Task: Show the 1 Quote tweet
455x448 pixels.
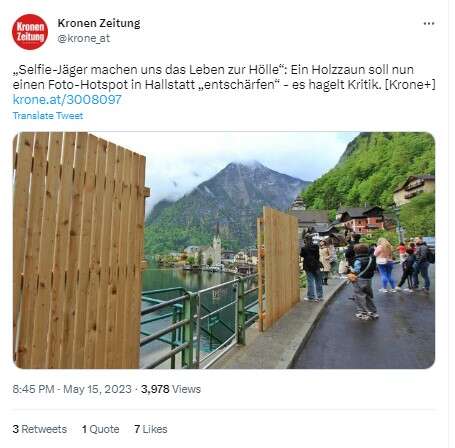Action: pos(101,429)
